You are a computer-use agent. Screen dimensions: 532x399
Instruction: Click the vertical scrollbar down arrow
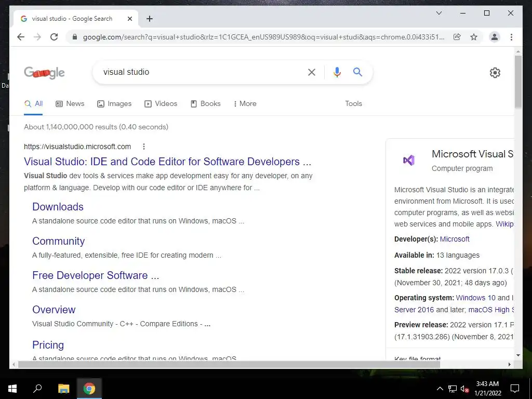pyautogui.click(x=518, y=355)
